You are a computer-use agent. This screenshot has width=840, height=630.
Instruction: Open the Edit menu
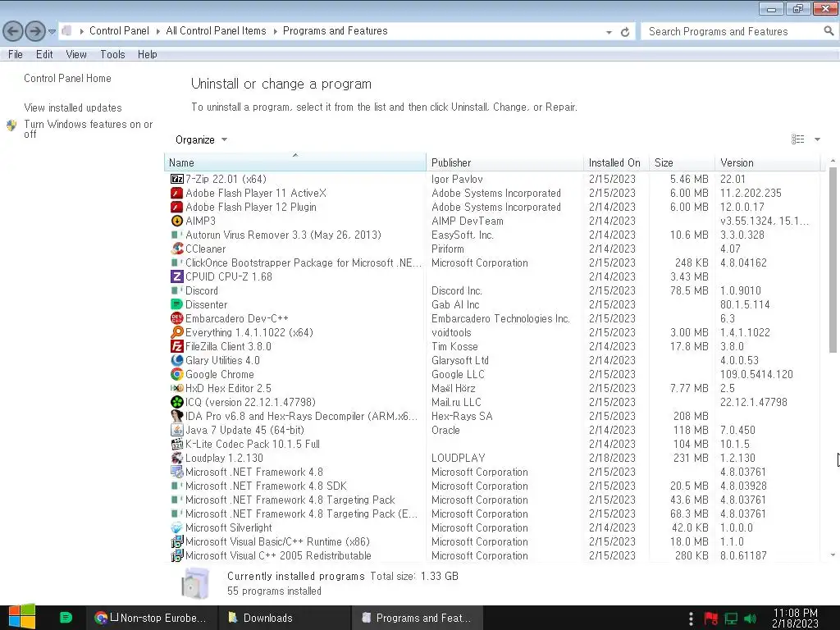coord(44,54)
